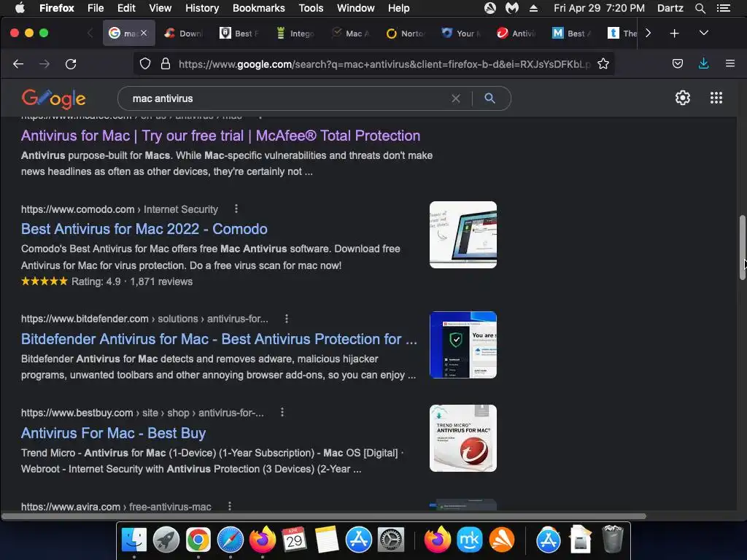747x560 pixels.
Task: Open the Firefox hamburger application menu
Action: (x=729, y=63)
